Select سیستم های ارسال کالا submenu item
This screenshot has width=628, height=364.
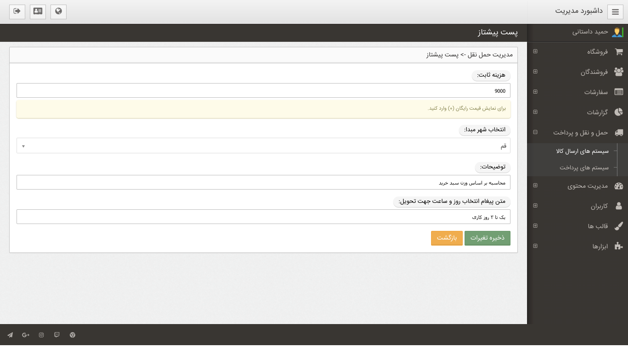(582, 151)
